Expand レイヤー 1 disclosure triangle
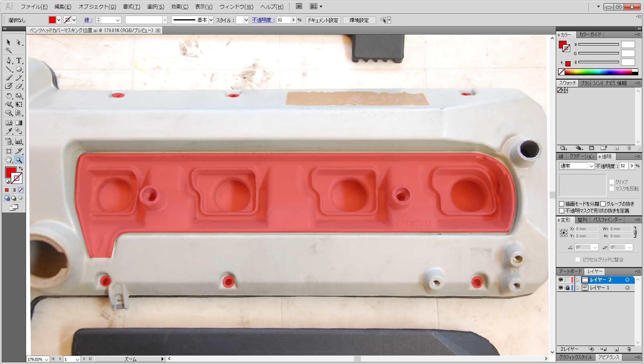 click(x=578, y=288)
